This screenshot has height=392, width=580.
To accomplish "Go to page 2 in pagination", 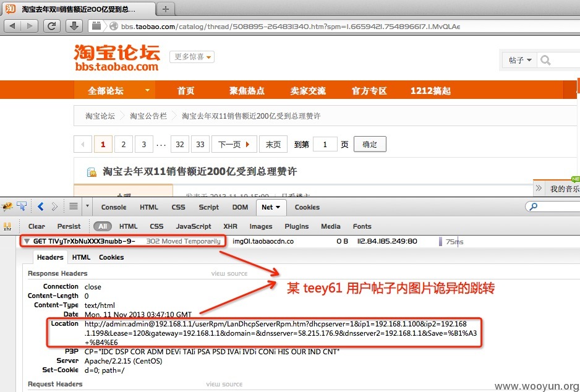I will click(124, 144).
